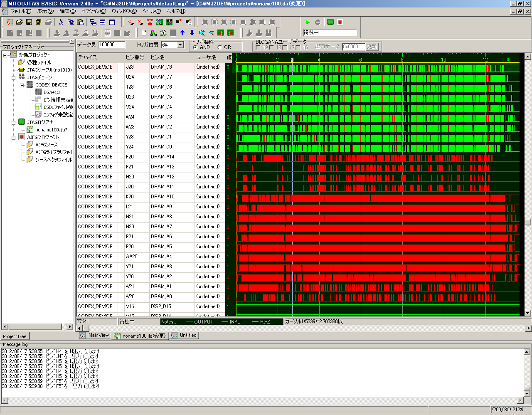Click the blue down arrow icon
The height and width of the screenshot is (415, 532).
(192, 33)
